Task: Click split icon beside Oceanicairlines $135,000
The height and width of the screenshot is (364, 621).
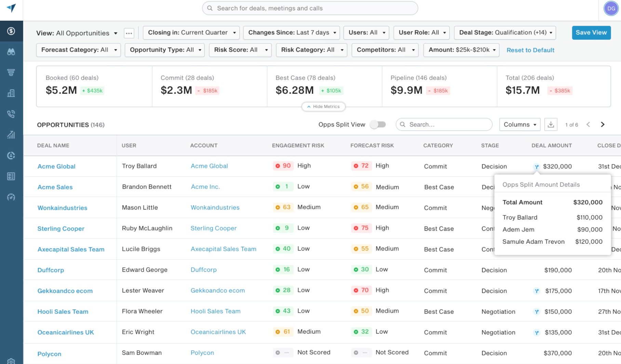Action: click(x=537, y=333)
